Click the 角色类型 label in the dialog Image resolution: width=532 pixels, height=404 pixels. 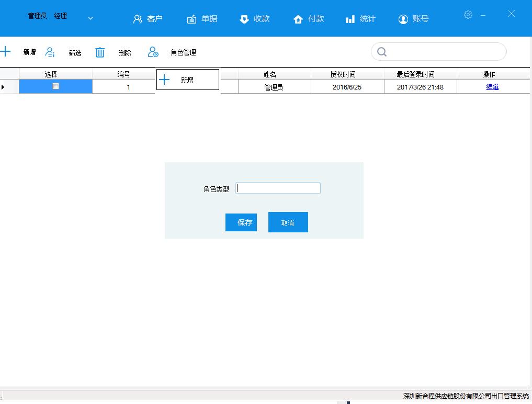pos(216,189)
